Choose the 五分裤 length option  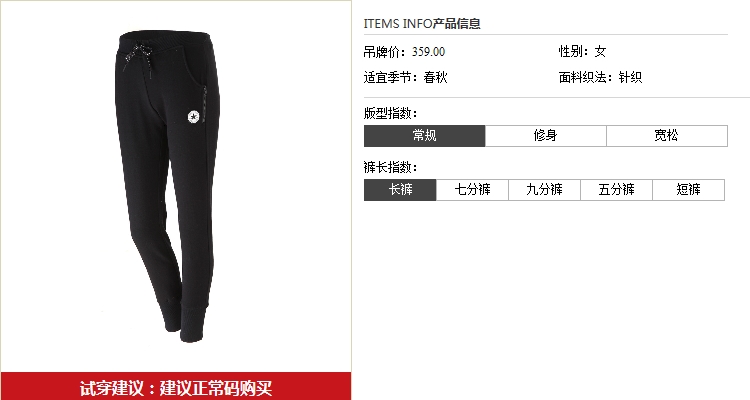click(617, 190)
